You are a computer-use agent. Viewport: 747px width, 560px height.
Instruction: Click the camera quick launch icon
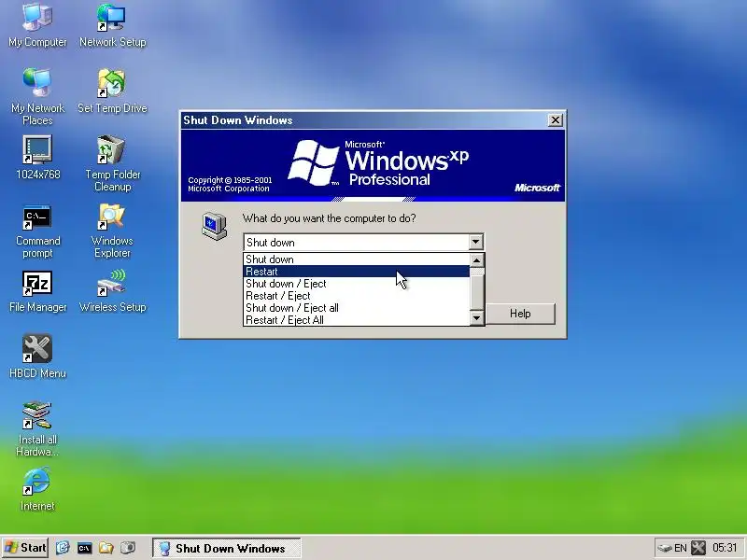pos(128,548)
